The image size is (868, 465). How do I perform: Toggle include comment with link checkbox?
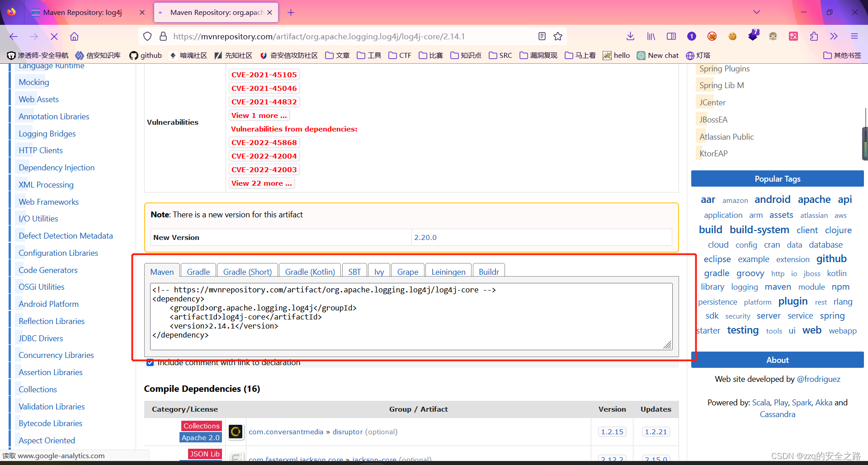click(150, 362)
